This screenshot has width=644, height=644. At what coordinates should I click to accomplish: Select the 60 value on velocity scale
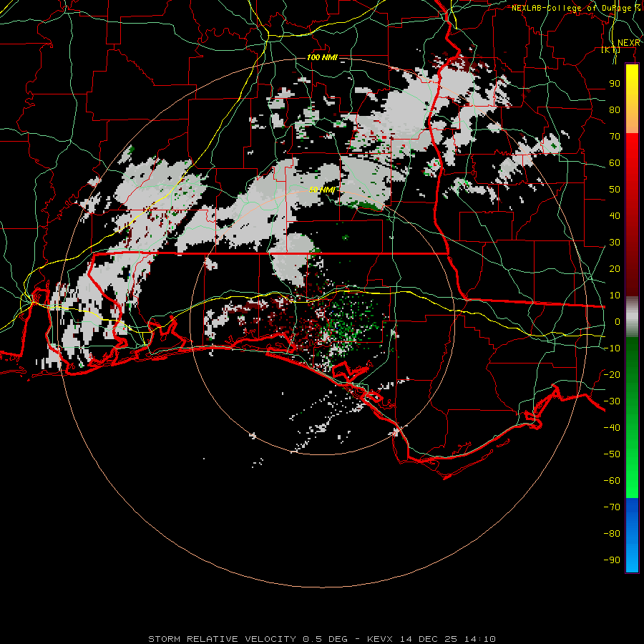click(615, 163)
